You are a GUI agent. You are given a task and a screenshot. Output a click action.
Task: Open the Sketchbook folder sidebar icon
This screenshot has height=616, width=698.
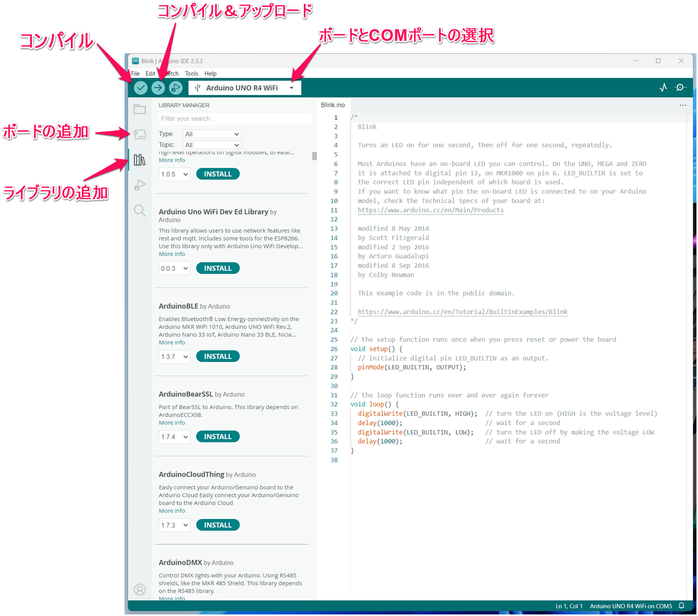tap(140, 109)
